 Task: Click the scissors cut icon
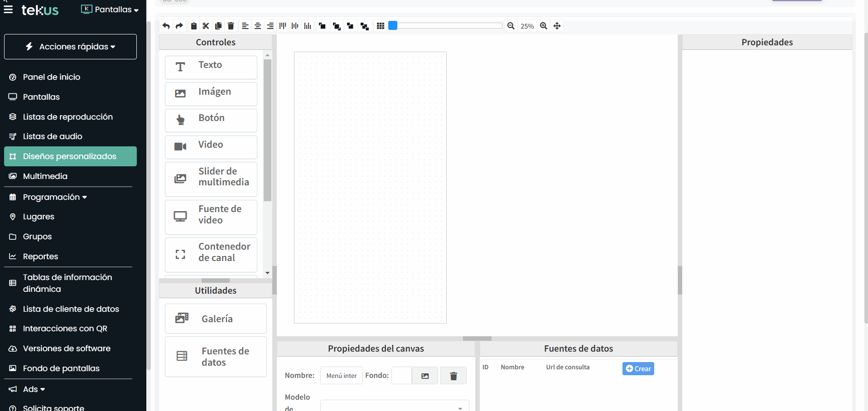pos(206,26)
